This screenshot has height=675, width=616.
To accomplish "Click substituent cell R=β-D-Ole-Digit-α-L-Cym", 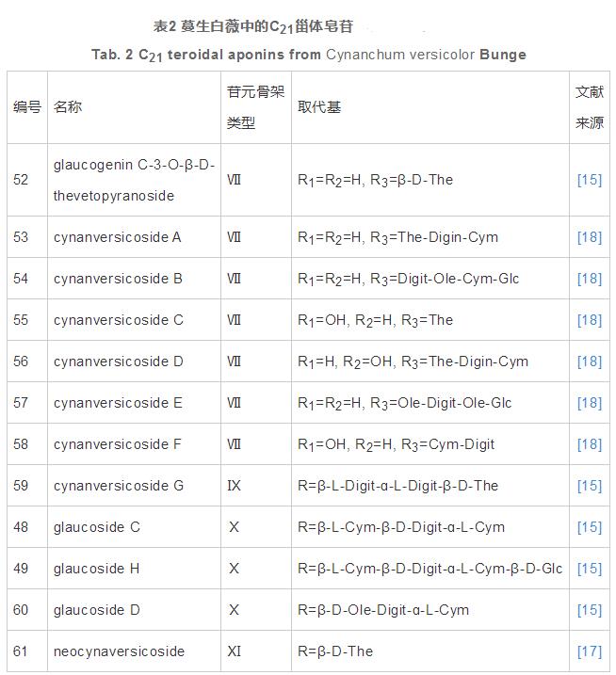I will click(x=382, y=610).
